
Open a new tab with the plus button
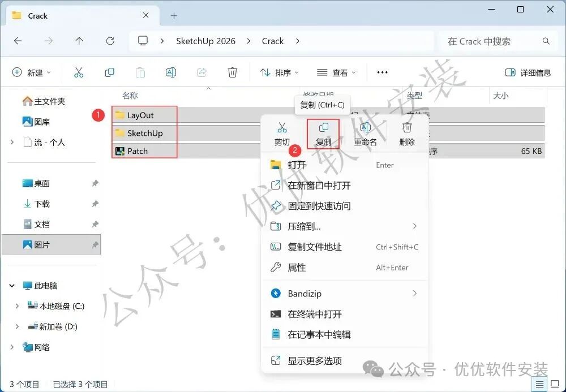click(x=174, y=15)
